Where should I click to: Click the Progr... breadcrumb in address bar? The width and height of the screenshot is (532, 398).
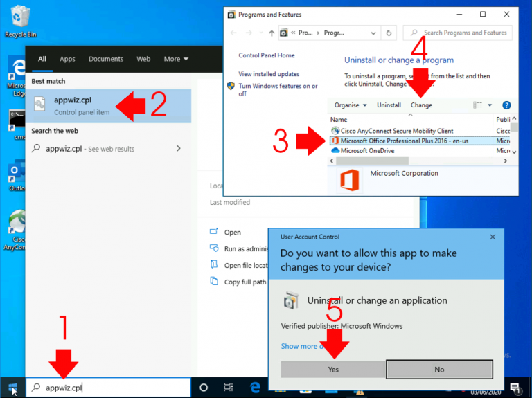pos(334,33)
